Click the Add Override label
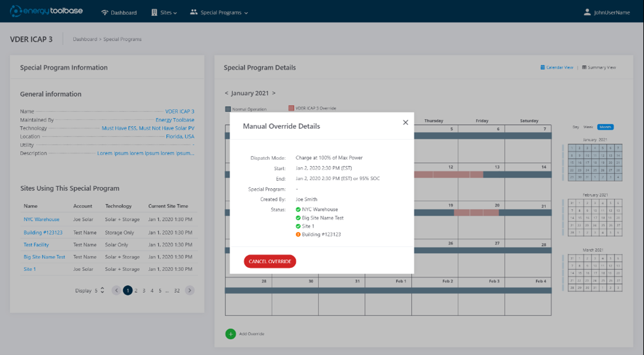The height and width of the screenshot is (355, 644). (x=252, y=334)
